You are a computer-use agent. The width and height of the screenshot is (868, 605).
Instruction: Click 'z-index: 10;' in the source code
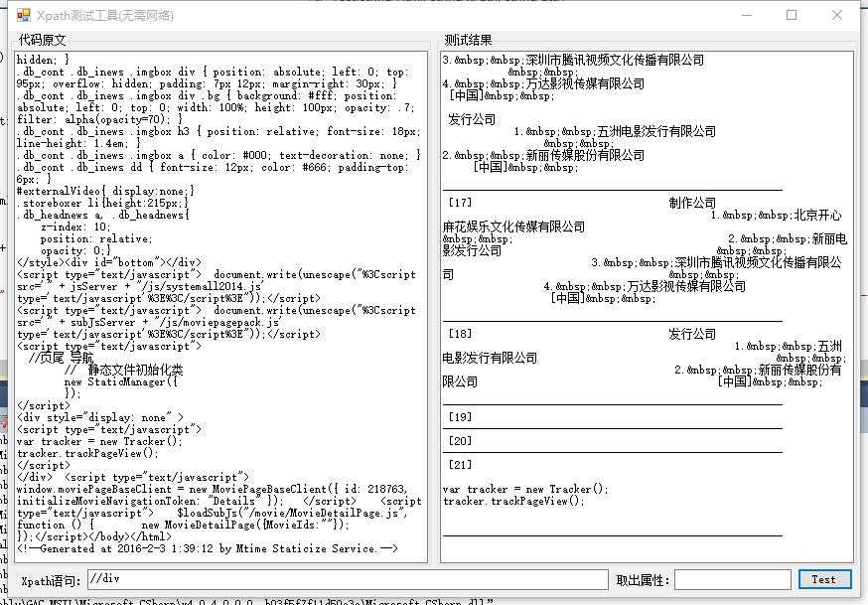click(75, 227)
